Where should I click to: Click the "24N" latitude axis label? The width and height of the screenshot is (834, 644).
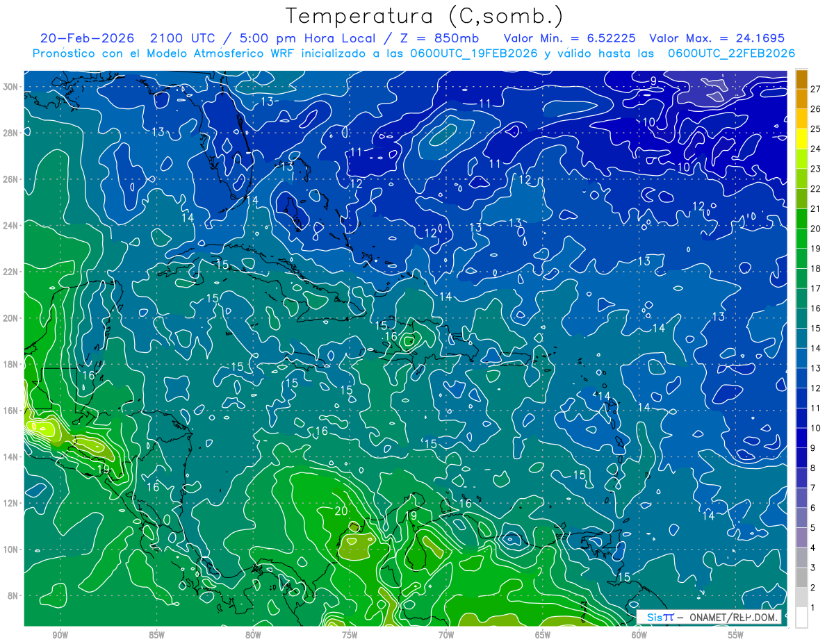pos(11,226)
